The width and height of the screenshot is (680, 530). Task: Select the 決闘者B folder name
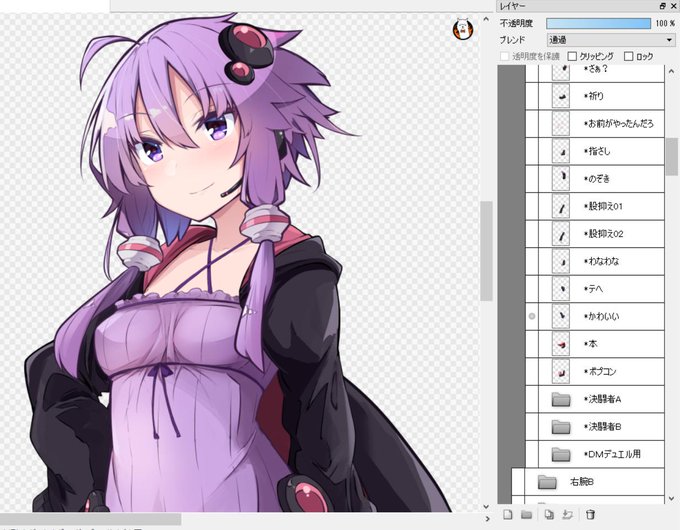602,427
